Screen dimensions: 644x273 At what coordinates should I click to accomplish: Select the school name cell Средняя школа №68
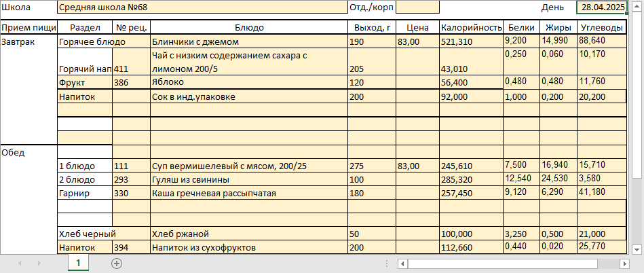point(202,7)
